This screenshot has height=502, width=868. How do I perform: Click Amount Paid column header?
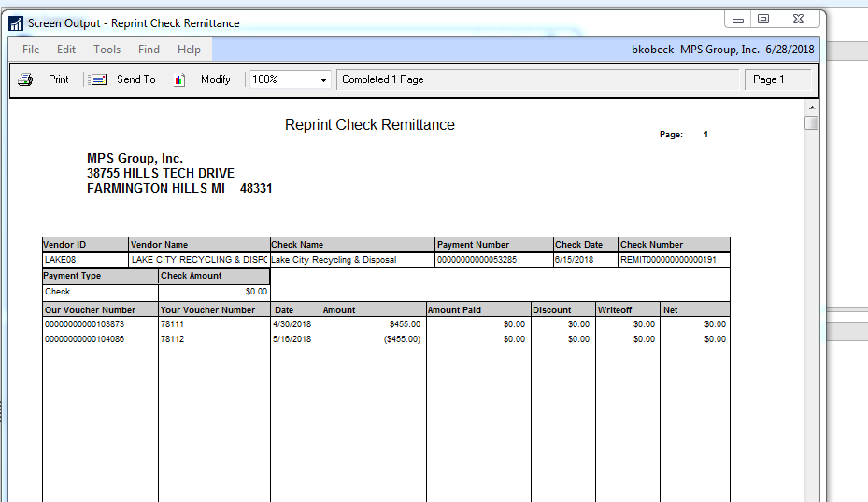coord(478,309)
